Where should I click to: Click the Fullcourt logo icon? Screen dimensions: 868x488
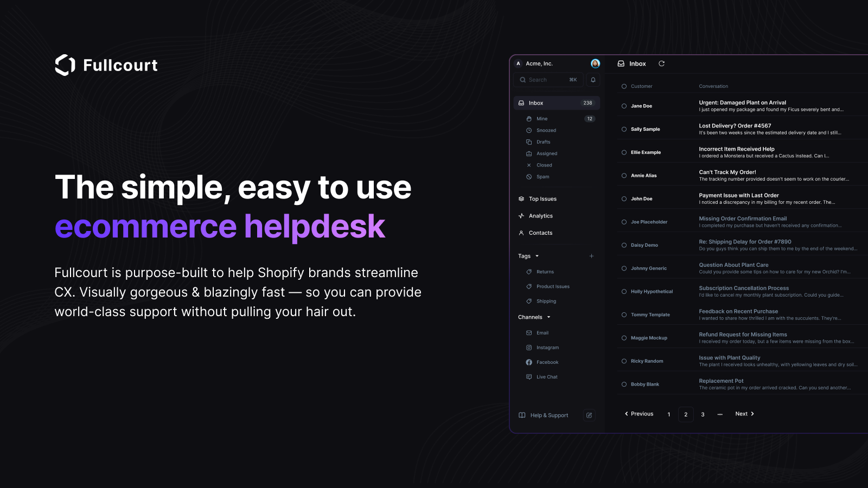pyautogui.click(x=65, y=65)
